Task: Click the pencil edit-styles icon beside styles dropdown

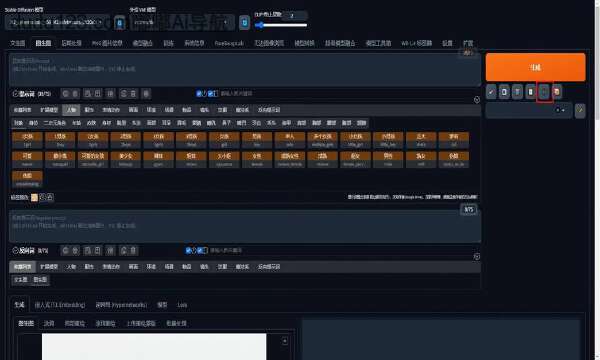Action: (580, 110)
